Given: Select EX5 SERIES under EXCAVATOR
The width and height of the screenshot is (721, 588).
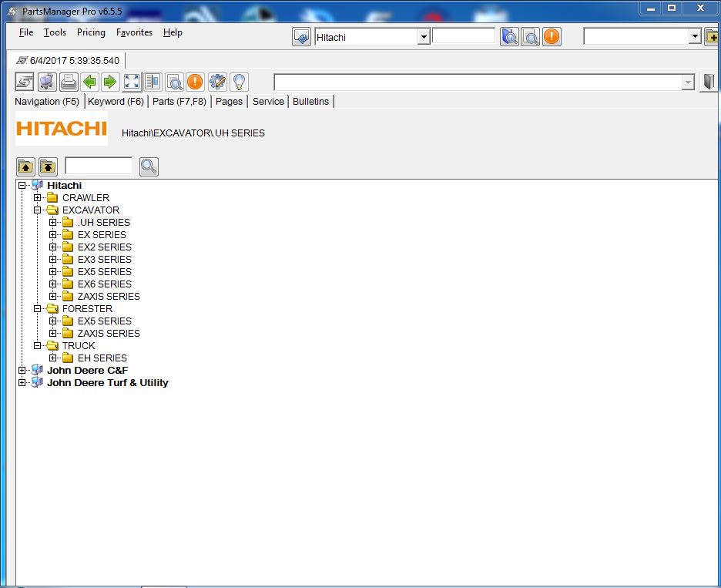Looking at the screenshot, I should pyautogui.click(x=105, y=272).
